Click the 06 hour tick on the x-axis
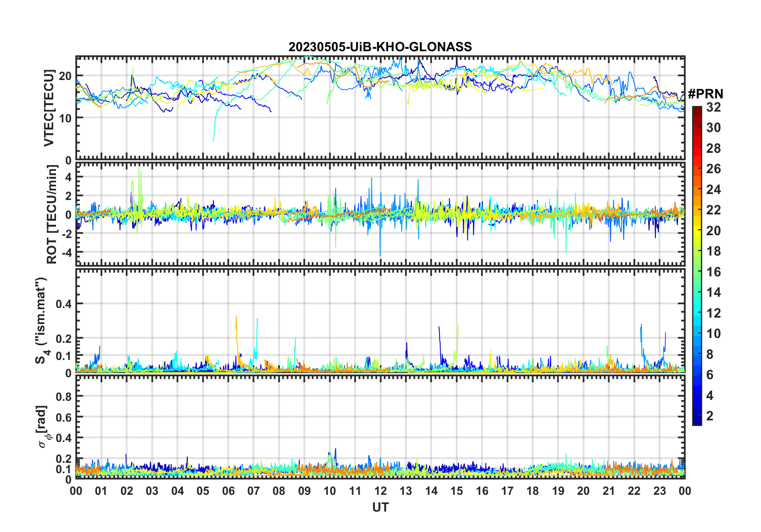 point(228,491)
